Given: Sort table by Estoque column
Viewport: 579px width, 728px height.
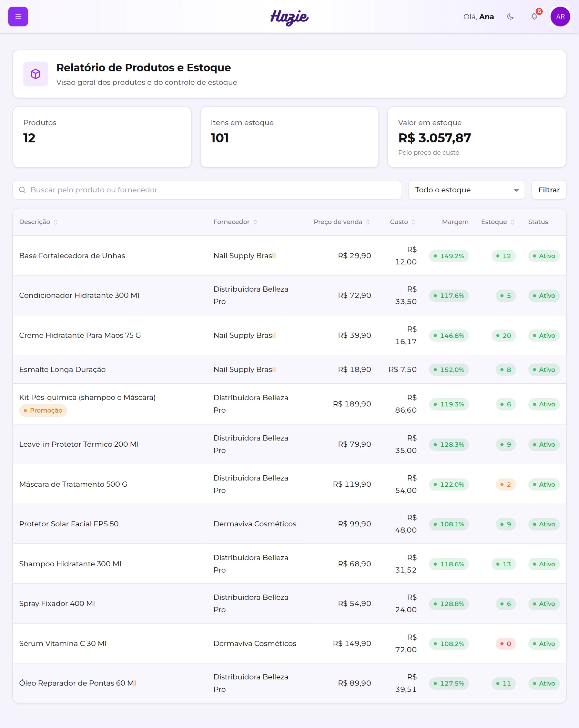Looking at the screenshot, I should tap(498, 222).
